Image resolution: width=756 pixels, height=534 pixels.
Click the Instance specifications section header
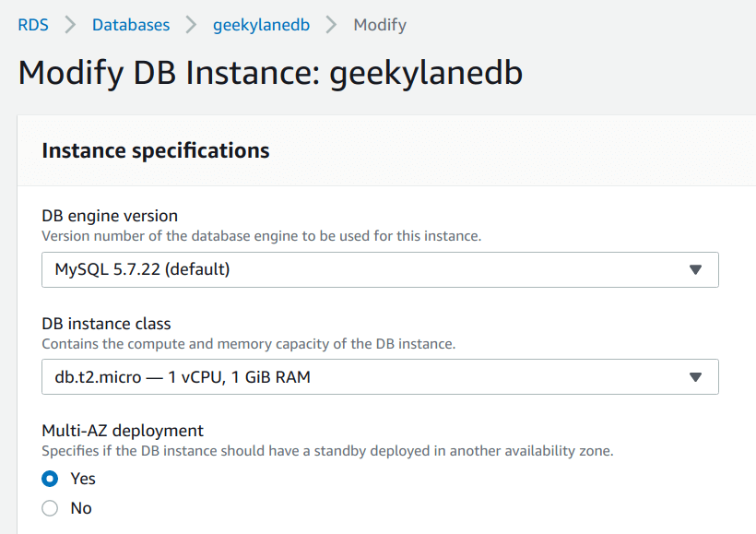point(156,150)
